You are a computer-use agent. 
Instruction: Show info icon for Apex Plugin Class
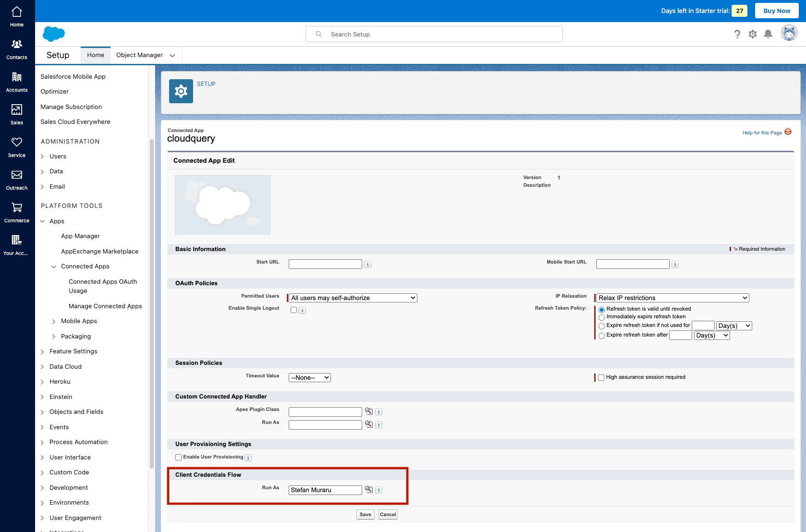(x=379, y=412)
